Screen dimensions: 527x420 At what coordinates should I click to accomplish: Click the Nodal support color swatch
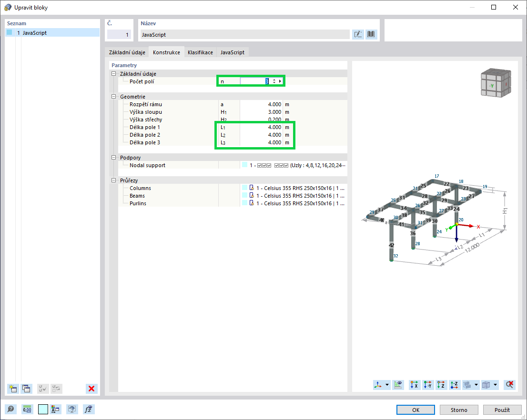(x=245, y=165)
